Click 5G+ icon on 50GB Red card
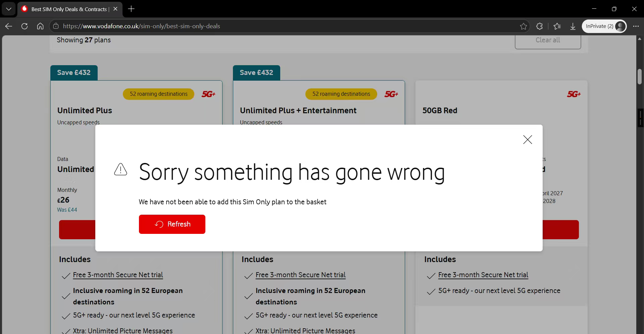The width and height of the screenshot is (644, 334). pos(574,94)
